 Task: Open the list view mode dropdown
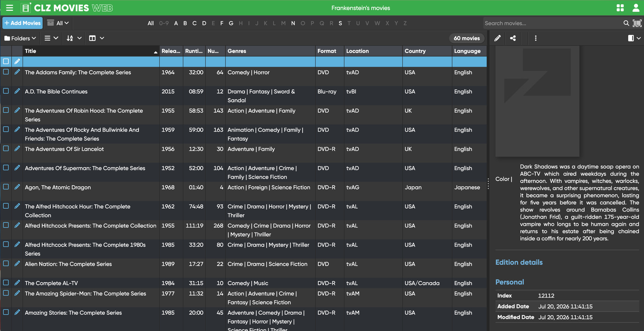(x=51, y=38)
